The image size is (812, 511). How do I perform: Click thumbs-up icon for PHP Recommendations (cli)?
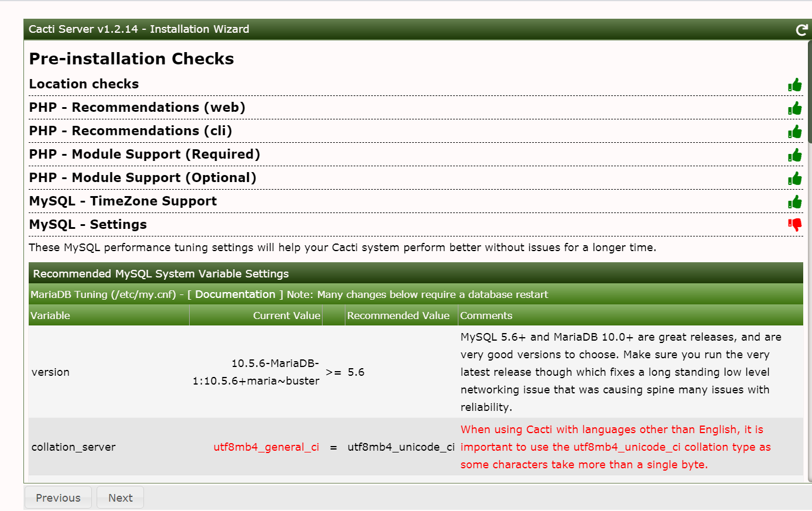click(x=795, y=132)
